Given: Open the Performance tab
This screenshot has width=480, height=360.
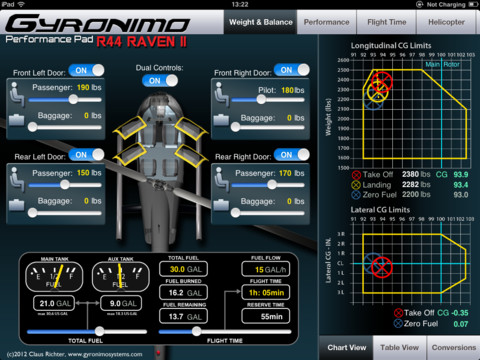Looking at the screenshot, I should [326, 22].
